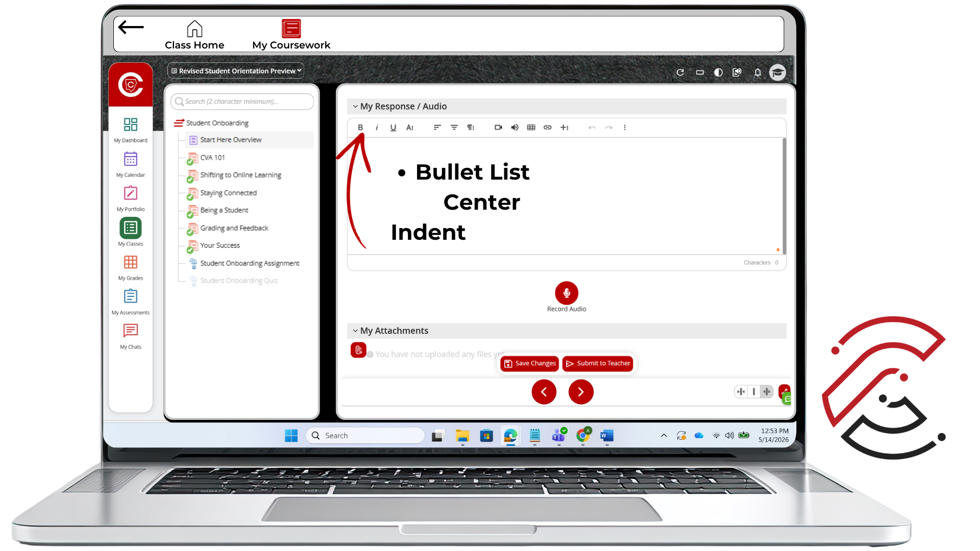Image resolution: width=980 pixels, height=551 pixels.
Task: Open the Windows Start menu
Action: point(291,436)
